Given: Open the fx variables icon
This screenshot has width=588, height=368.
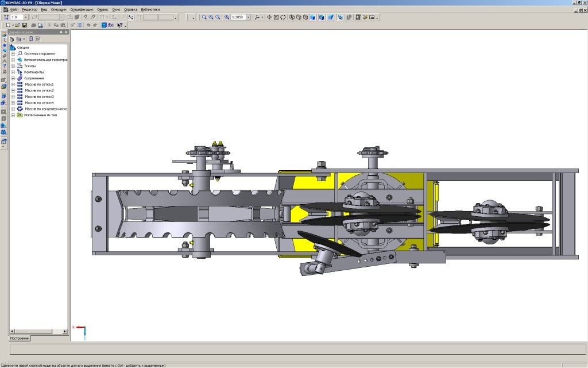Looking at the screenshot, I should tap(111, 25).
